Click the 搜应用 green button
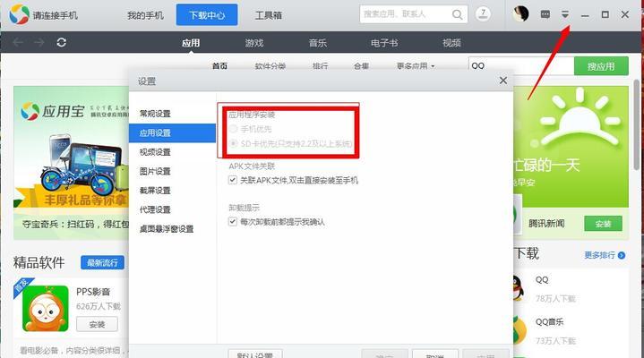 (x=601, y=65)
